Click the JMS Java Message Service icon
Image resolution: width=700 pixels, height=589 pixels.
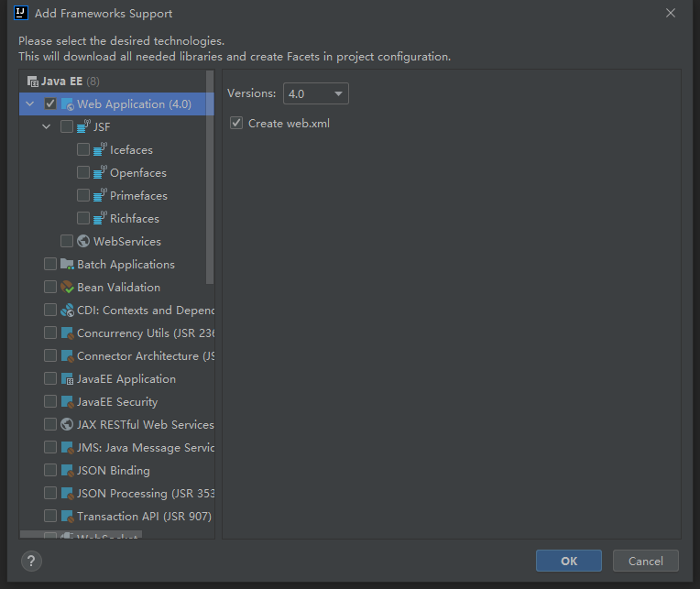click(x=67, y=448)
